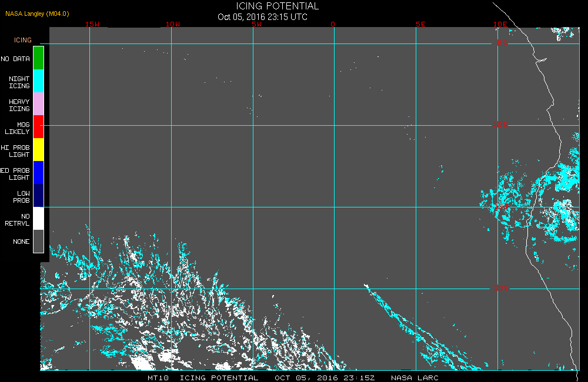The width and height of the screenshot is (588, 382).
Task: Click the dark navy LOW PROB swatch
Action: pyautogui.click(x=39, y=195)
